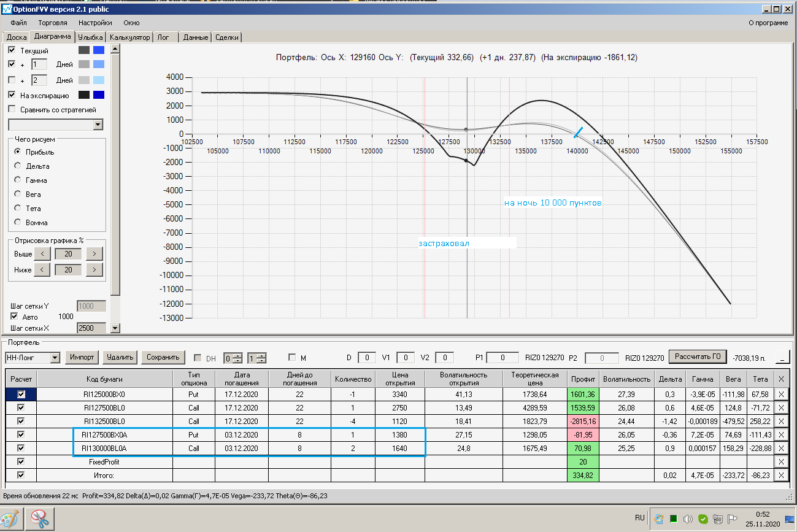The height and width of the screenshot is (532, 797).
Task: Remove the RI127500BX0A row with its X button
Action: pos(781,434)
